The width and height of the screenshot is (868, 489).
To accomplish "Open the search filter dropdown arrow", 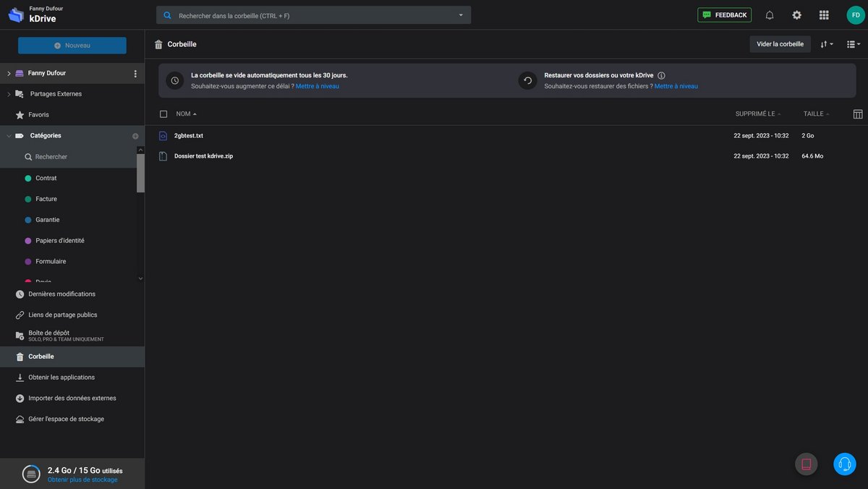I will 461,15.
